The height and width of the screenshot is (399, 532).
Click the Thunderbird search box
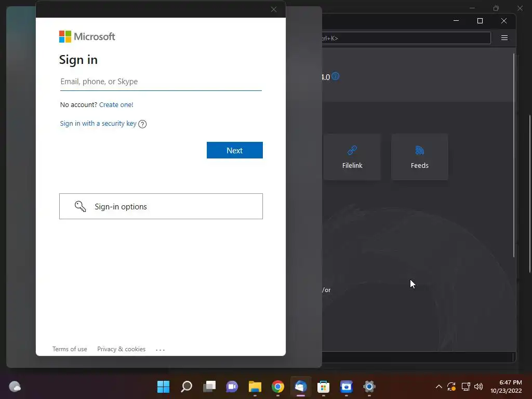(x=406, y=38)
